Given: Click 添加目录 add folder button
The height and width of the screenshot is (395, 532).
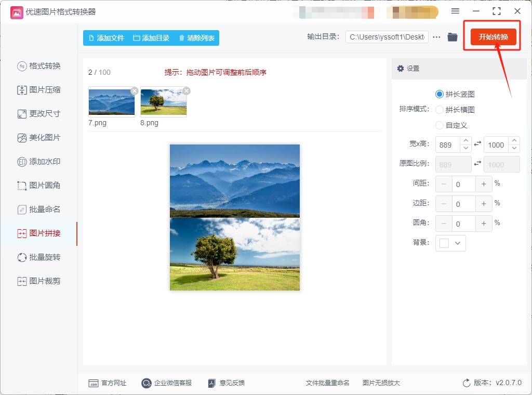Looking at the screenshot, I should point(151,38).
